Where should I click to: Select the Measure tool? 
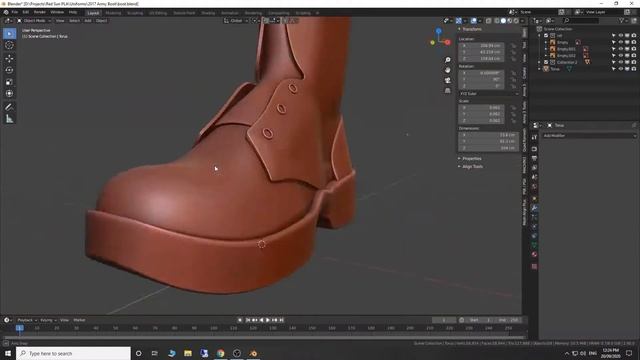click(x=9, y=119)
